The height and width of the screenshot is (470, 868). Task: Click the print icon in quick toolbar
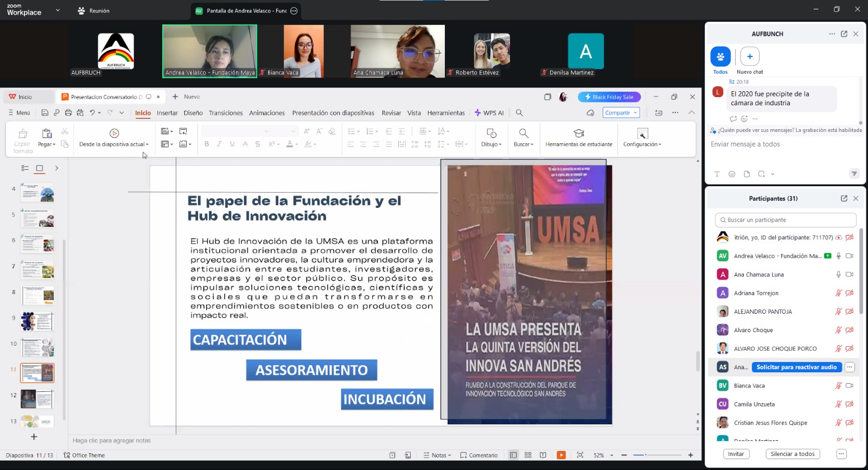[x=68, y=113]
